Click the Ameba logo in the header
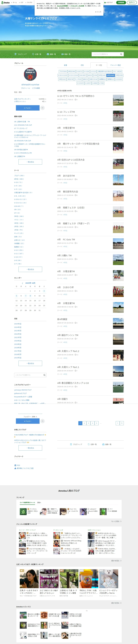This screenshot has height=644, width=138. (x=5, y=2)
